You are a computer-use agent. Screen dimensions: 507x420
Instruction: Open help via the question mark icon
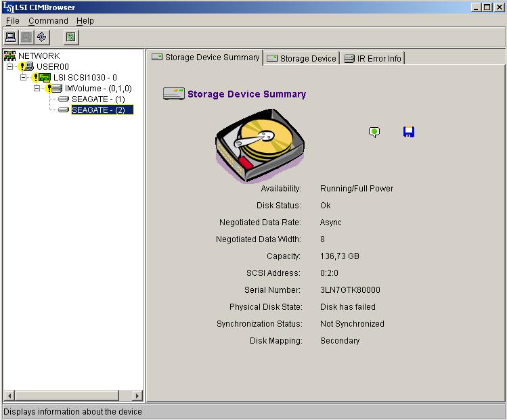71,37
